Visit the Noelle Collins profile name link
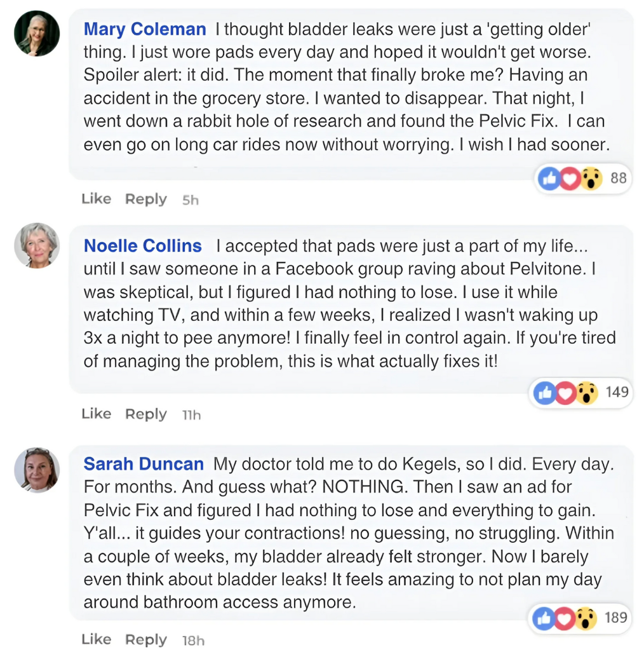 coord(143,246)
